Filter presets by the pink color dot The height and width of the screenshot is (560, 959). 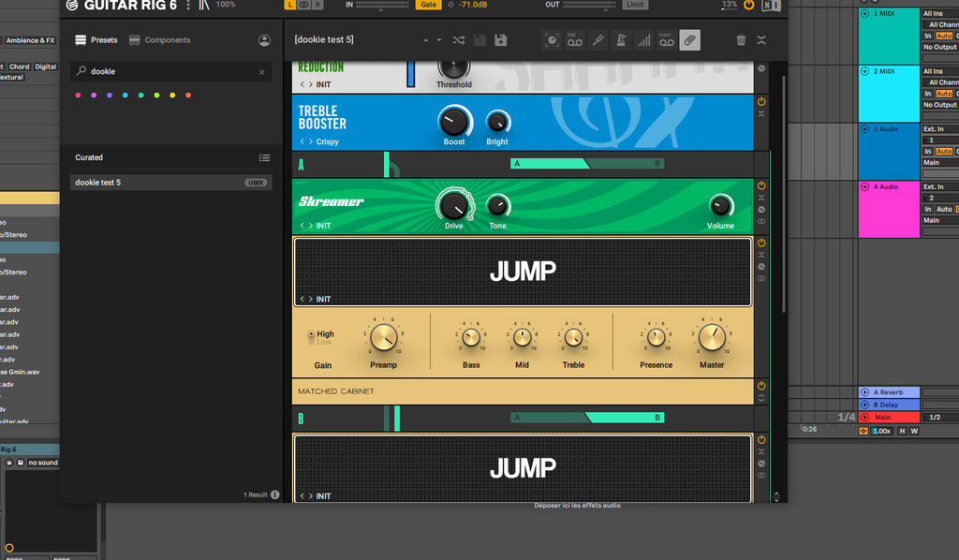78,96
